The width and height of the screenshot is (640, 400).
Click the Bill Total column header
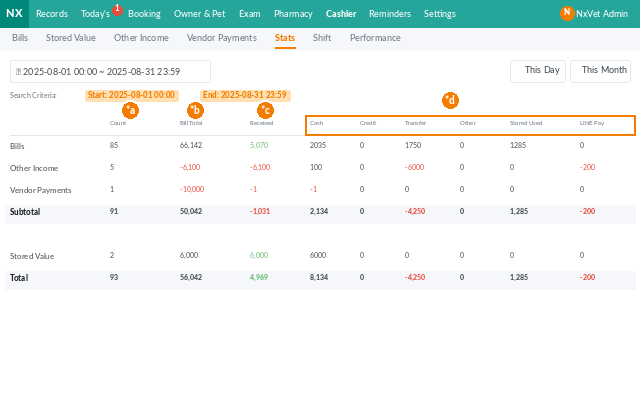[191, 123]
